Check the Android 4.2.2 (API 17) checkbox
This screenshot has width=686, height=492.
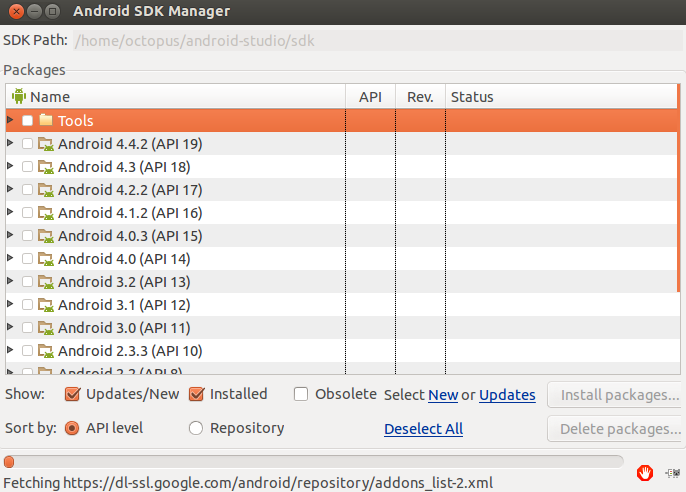click(27, 189)
